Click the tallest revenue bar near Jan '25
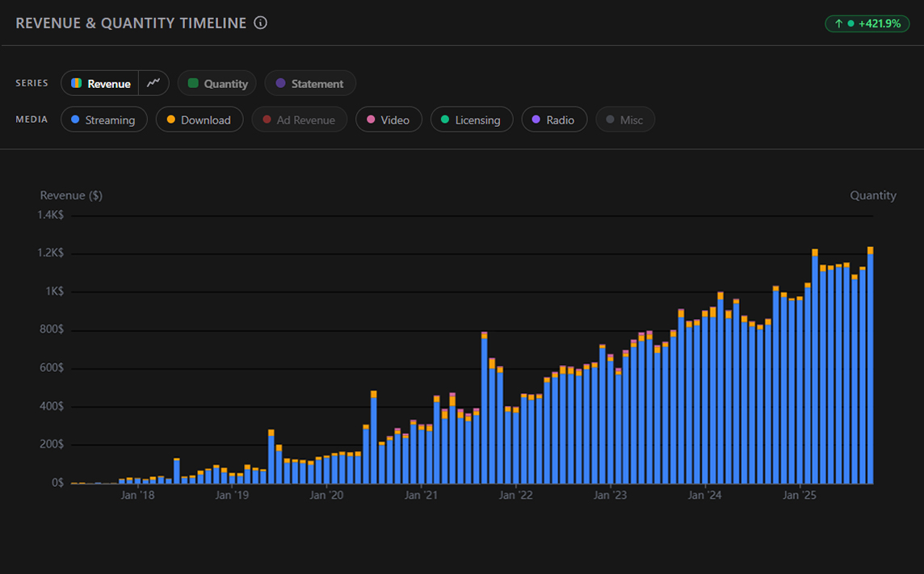924x574 pixels. coord(815,363)
